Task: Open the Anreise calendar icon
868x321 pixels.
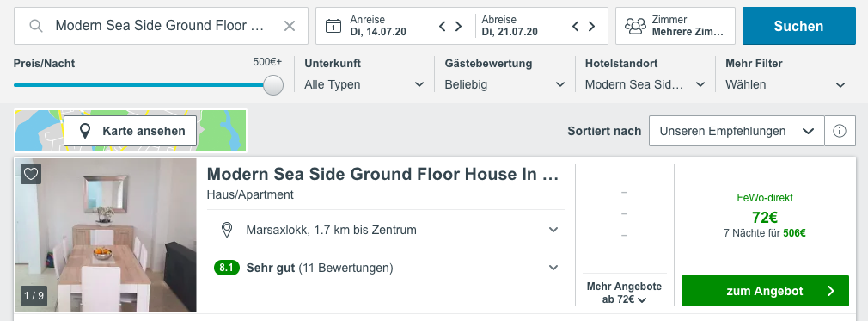Action: 333,26
